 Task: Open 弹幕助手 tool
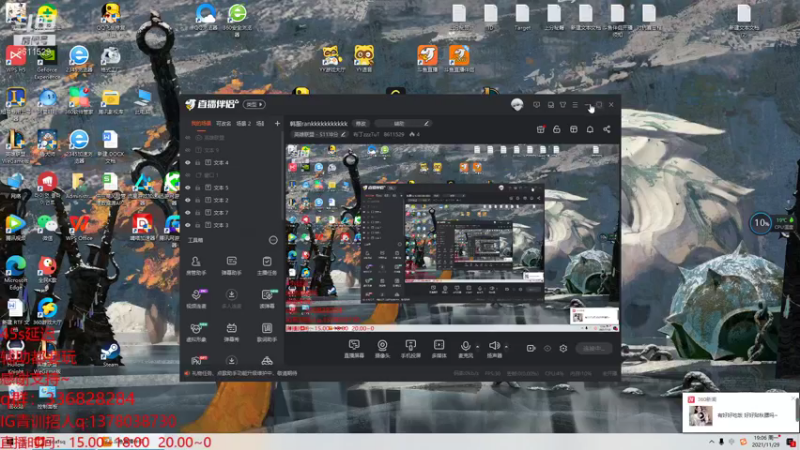[231, 266]
